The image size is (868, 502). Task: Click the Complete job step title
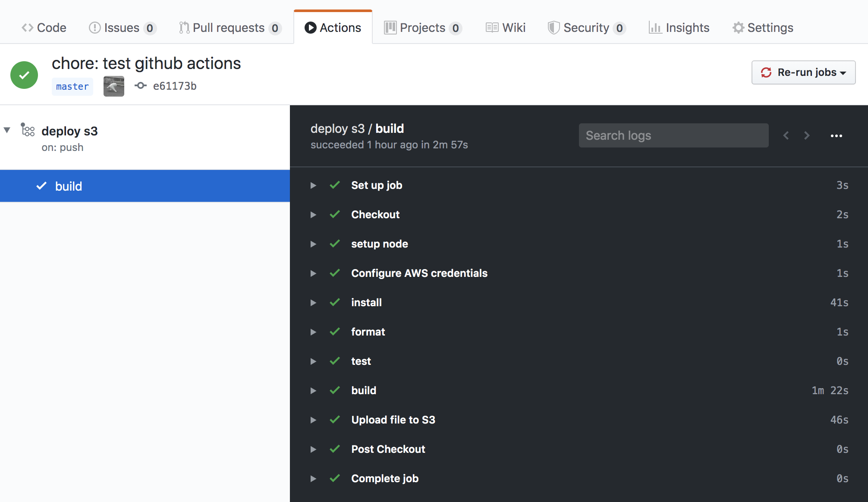385,479
